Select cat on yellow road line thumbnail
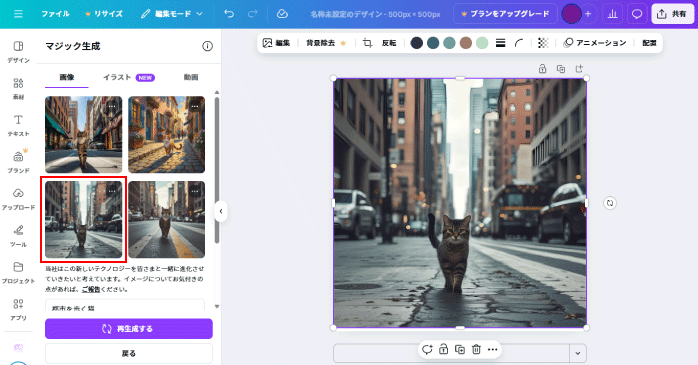 tap(166, 219)
